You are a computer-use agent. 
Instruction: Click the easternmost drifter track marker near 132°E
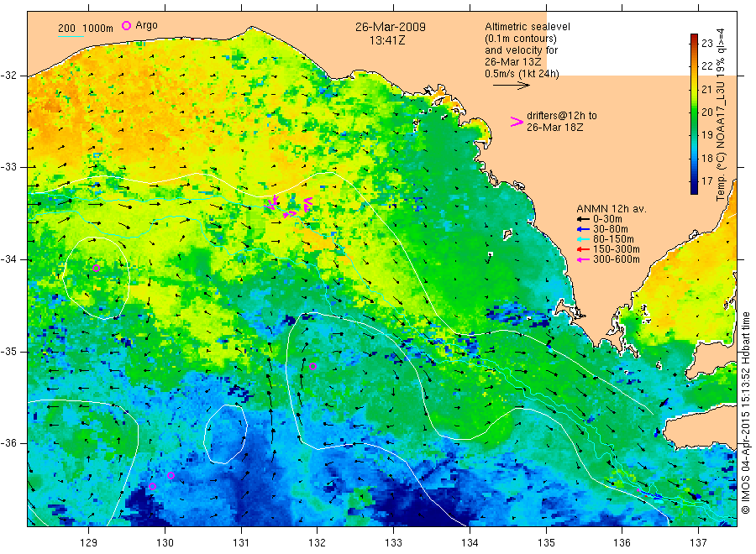(307, 204)
